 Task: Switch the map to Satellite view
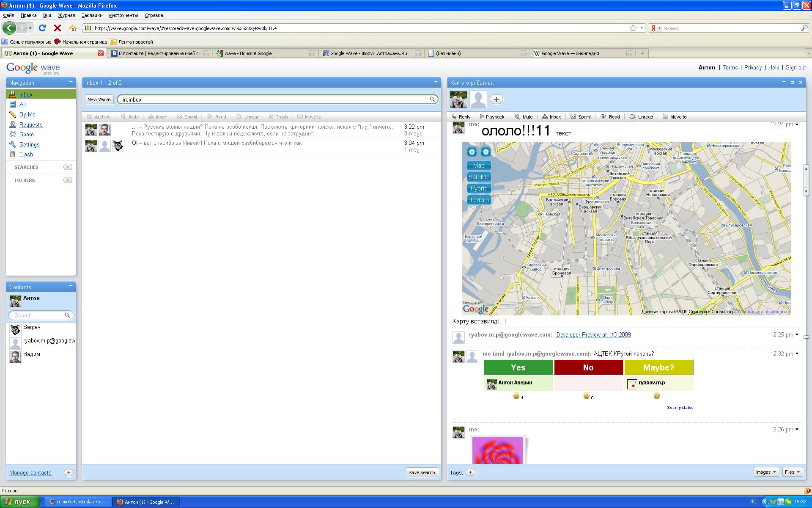coord(479,177)
